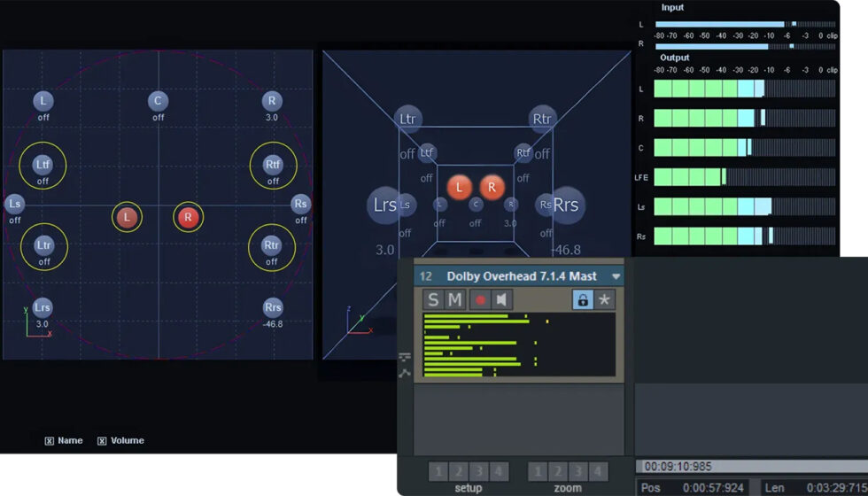The height and width of the screenshot is (496, 868).
Task: Click the speaker monitor icon on track 12
Action: [501, 299]
